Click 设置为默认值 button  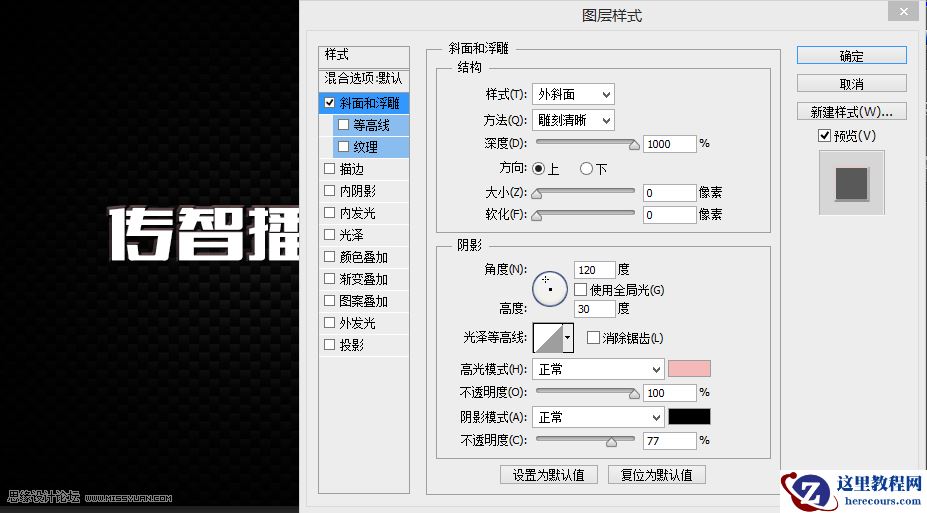[549, 475]
